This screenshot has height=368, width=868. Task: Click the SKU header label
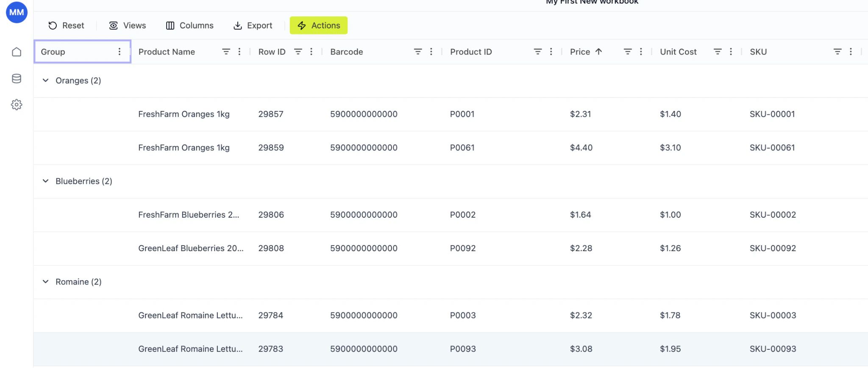[758, 52]
